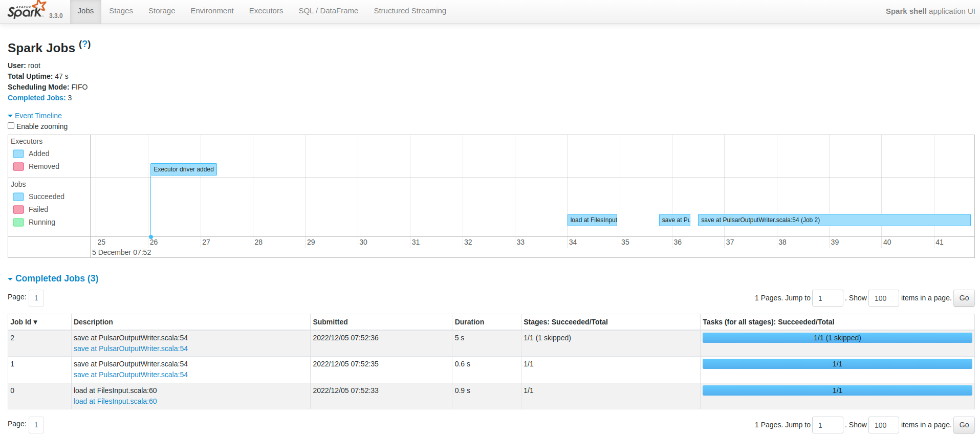The width and height of the screenshot is (980, 436).
Task: Focus the top 'Jump to' page field
Action: (x=827, y=298)
